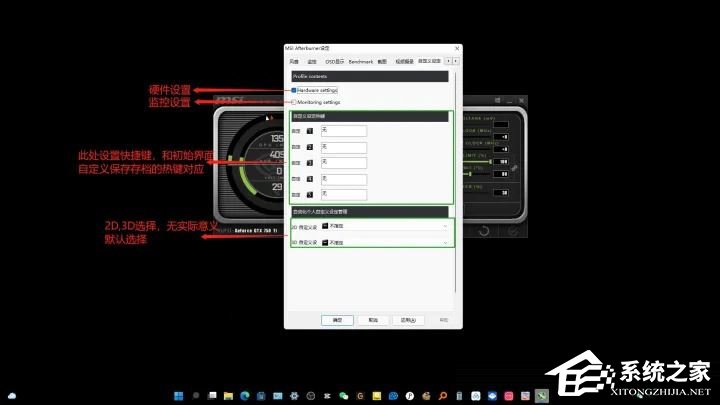
Task: Click the 确定 (OK) button
Action: click(338, 320)
